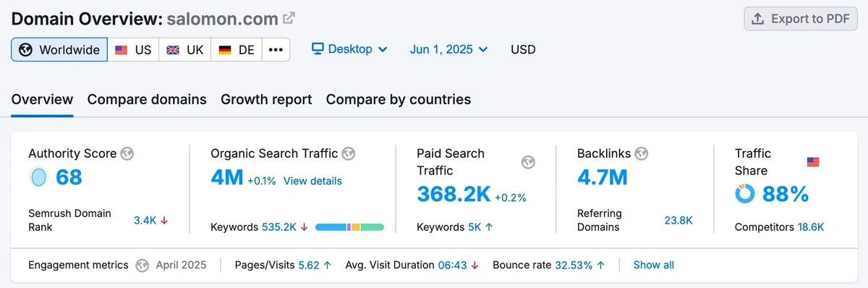
Task: Click globe icon beside Authority Score
Action: 128,153
